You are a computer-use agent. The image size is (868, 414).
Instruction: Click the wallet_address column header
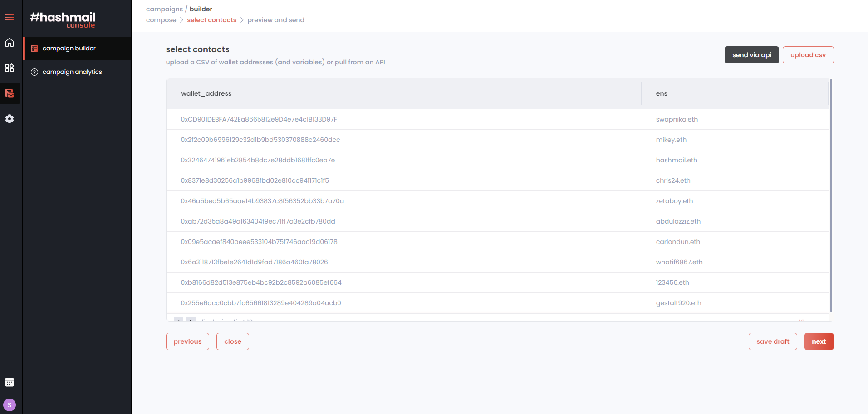coord(404,93)
